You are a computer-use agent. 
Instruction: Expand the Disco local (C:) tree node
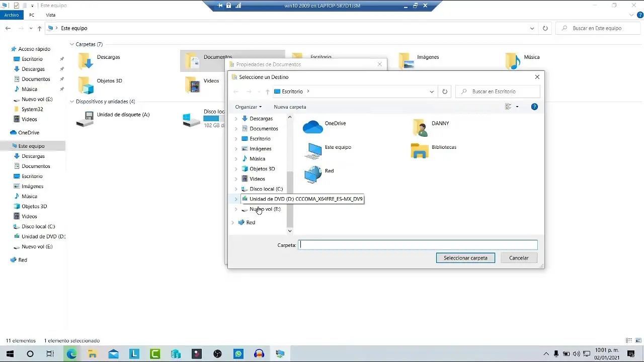pos(236,189)
